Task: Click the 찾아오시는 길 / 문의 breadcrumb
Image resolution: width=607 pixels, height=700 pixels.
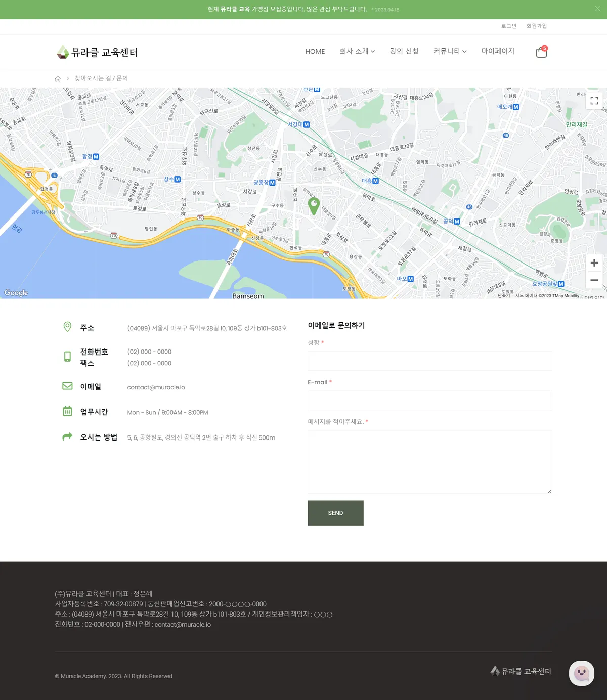Action: [101, 78]
